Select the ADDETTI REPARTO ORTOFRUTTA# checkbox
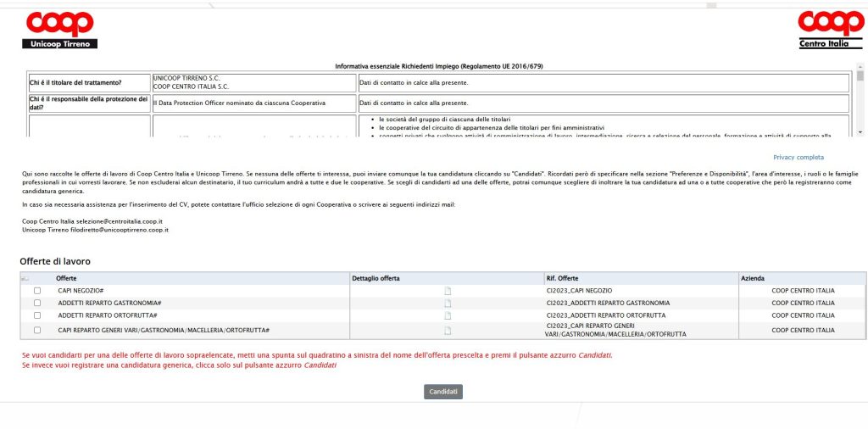Viewport: 868px width, 429px height. (x=37, y=315)
